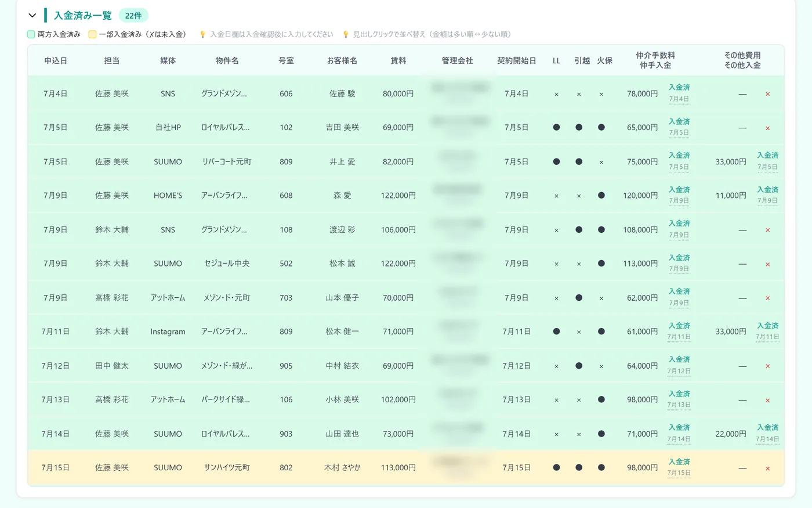
Task: Click red × in 渡辺 彩 row
Action: (x=767, y=230)
